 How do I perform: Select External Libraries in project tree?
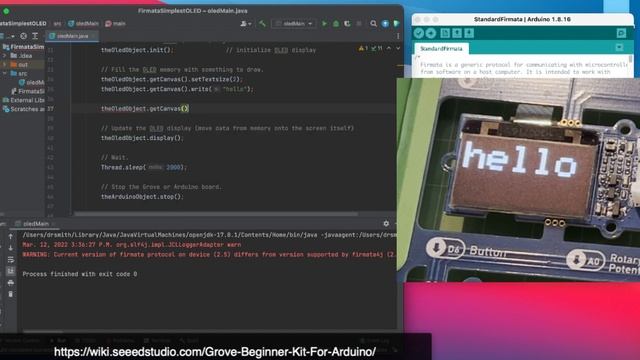coord(23,100)
